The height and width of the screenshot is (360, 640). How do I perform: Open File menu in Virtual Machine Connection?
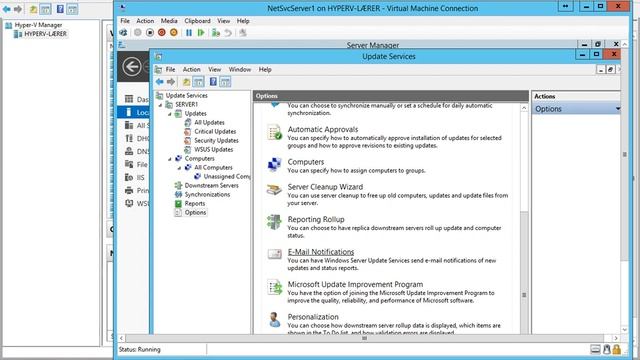pyautogui.click(x=125, y=21)
